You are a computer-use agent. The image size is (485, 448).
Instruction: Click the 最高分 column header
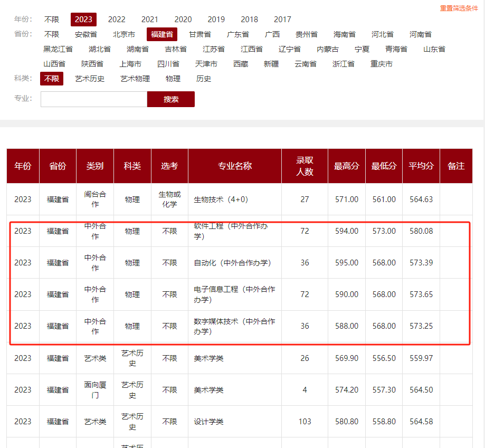(x=346, y=166)
